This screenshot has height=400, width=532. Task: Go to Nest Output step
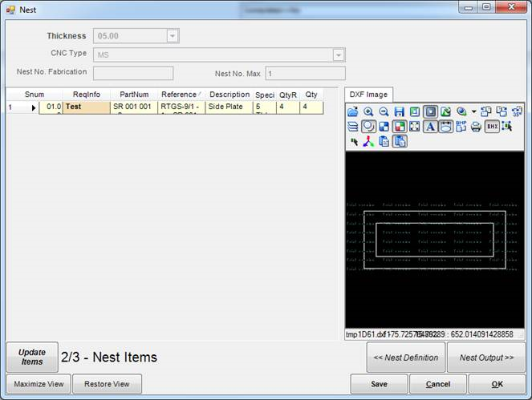pos(486,358)
